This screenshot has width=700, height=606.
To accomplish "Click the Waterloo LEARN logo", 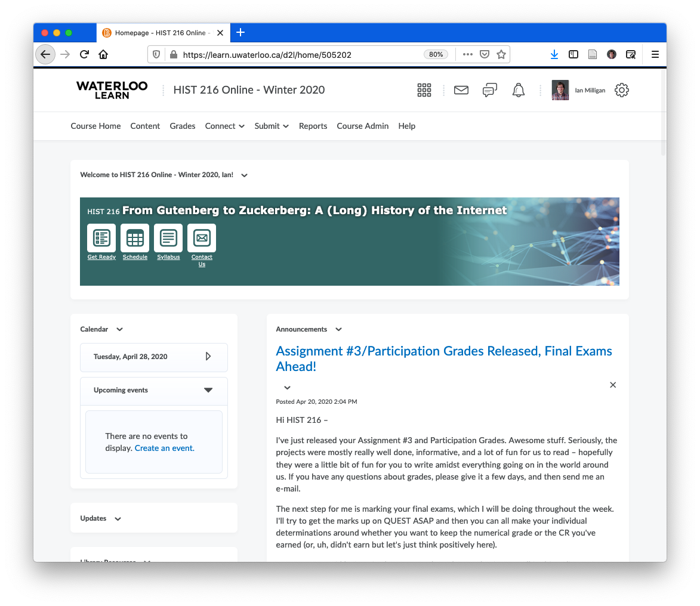I will click(x=112, y=90).
